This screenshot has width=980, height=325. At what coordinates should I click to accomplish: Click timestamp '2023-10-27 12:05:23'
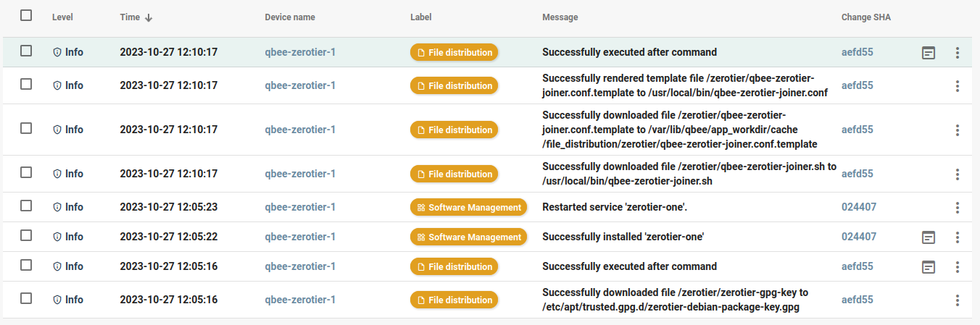(x=169, y=207)
